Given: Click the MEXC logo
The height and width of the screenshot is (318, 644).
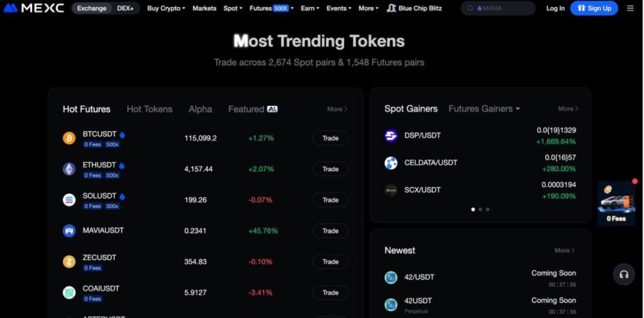Looking at the screenshot, I should click(x=34, y=8).
